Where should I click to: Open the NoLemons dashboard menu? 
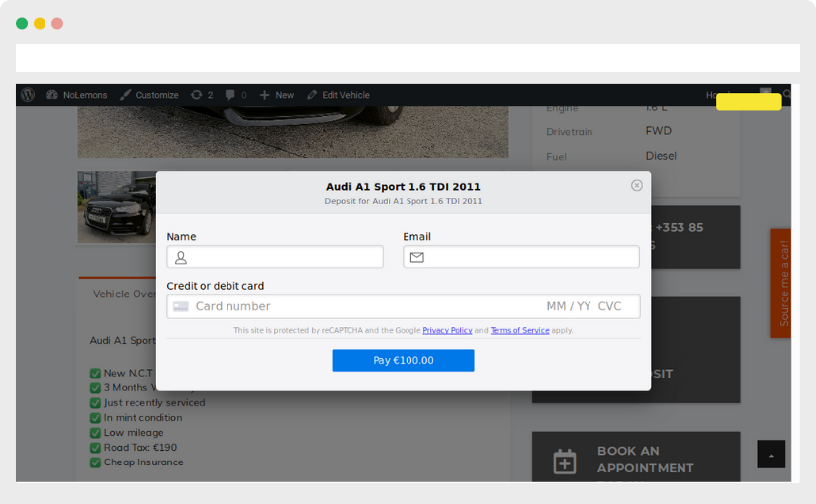(77, 95)
